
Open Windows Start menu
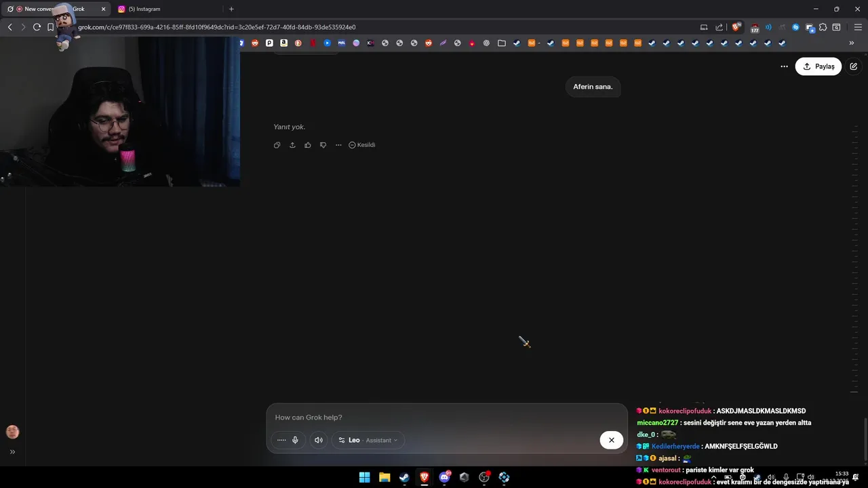364,477
